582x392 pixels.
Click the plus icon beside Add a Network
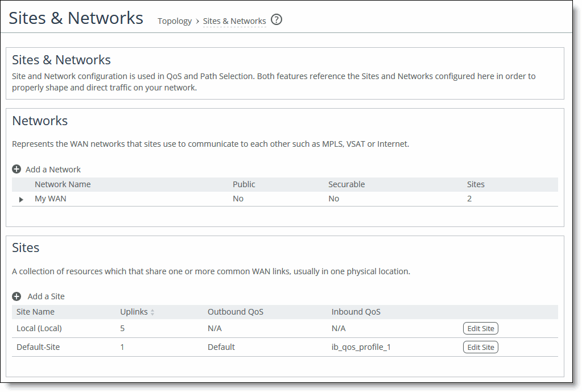(16, 169)
